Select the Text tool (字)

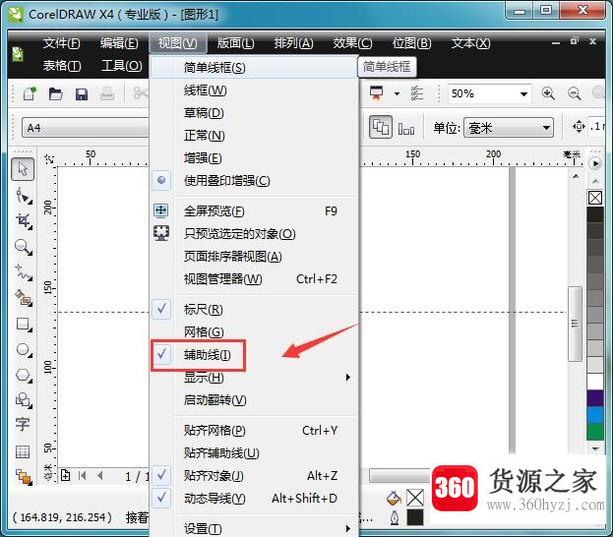click(x=22, y=424)
